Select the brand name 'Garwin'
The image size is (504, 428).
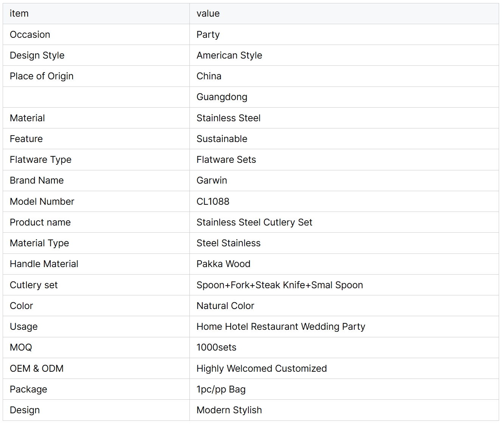point(212,180)
